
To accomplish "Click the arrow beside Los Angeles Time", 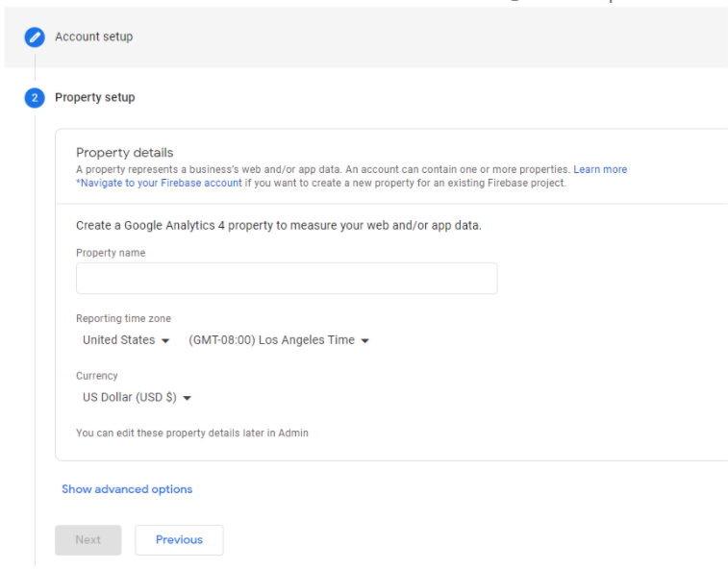I will click(365, 341).
